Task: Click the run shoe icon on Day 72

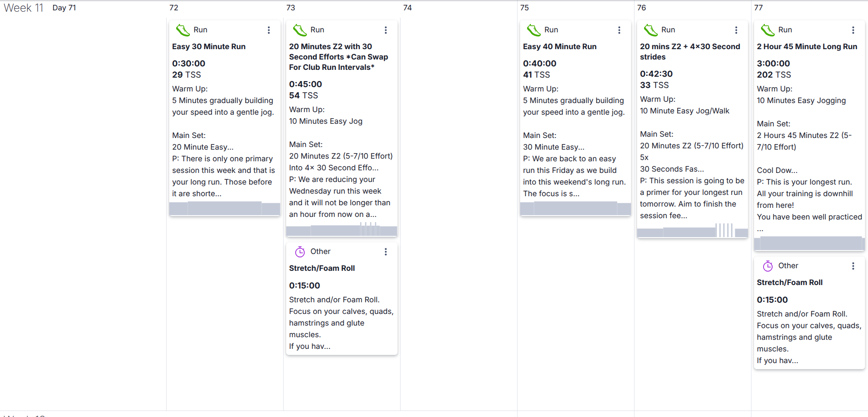Action: [183, 30]
